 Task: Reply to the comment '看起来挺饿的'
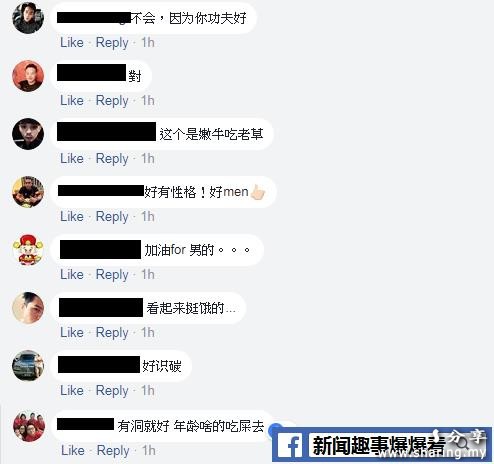coord(112,333)
